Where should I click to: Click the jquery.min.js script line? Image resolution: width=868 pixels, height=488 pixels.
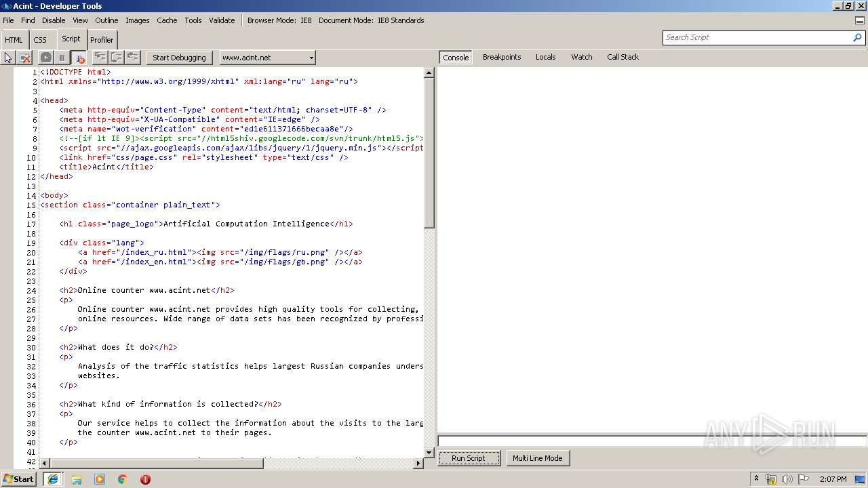point(241,148)
